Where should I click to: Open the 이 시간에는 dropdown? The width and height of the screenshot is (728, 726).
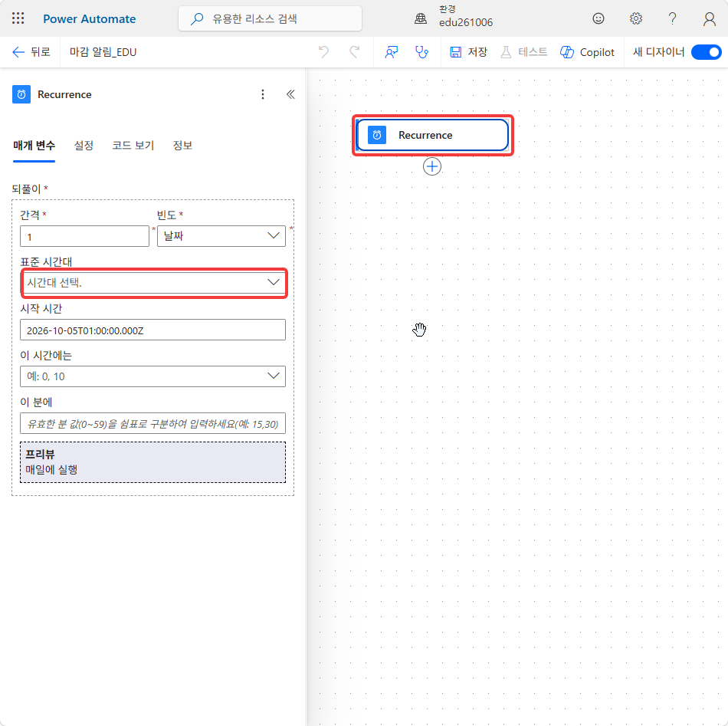tap(152, 376)
